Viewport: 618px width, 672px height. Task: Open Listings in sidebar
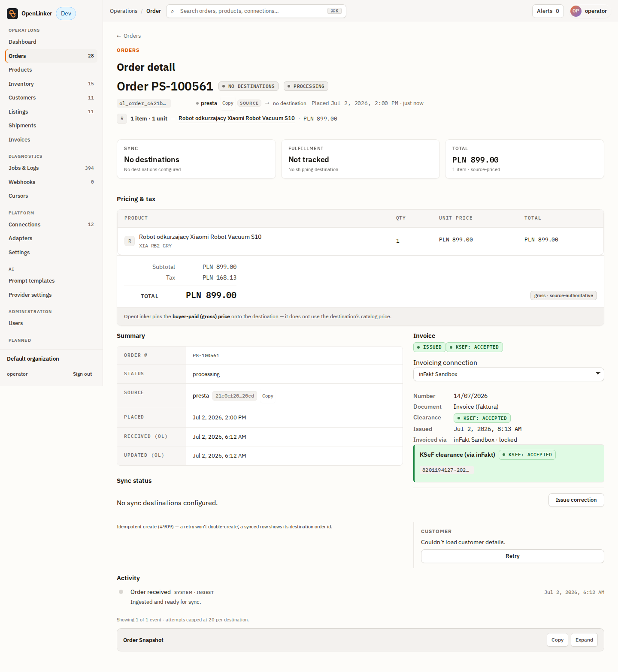[x=51, y=112]
